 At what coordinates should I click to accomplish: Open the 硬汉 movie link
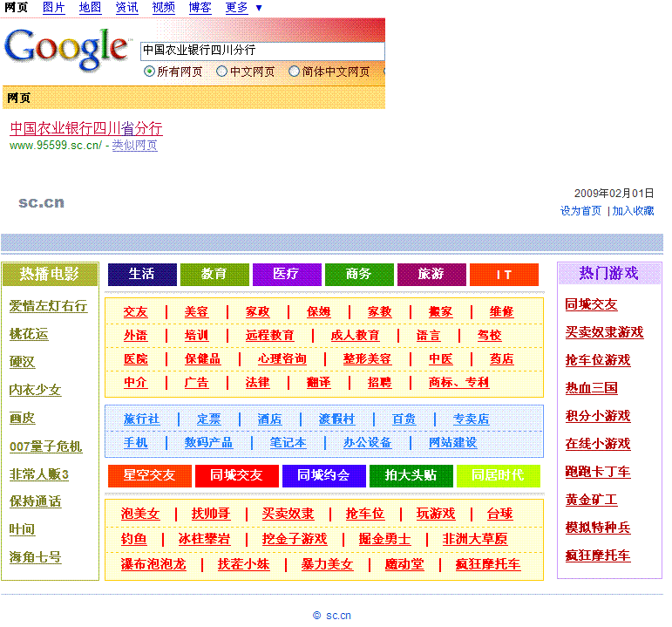point(23,362)
